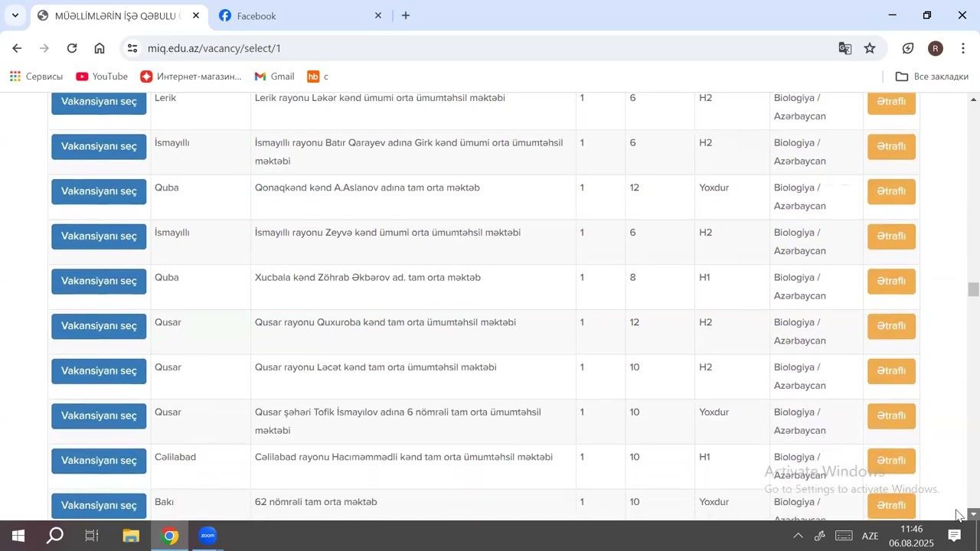Screen dimensions: 980x551
Task: Open touch keyboard tray icon
Action: click(844, 536)
